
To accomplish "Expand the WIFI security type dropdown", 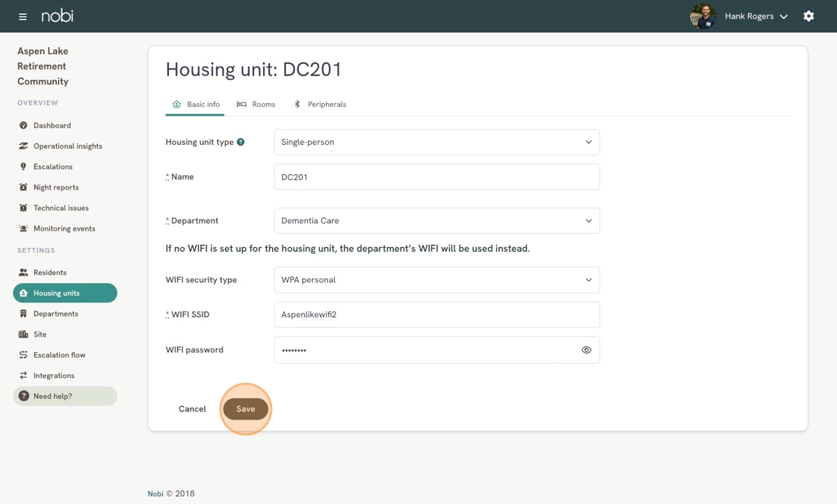I will [x=436, y=280].
